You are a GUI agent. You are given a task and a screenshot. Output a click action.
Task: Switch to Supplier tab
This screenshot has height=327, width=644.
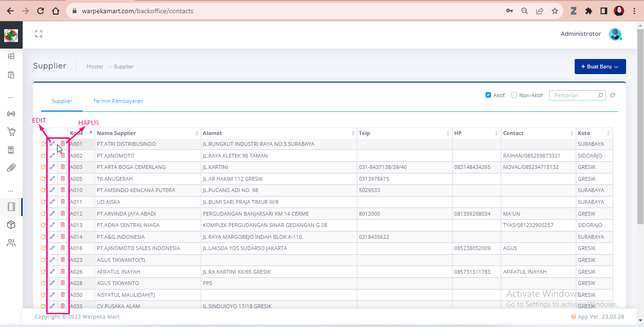point(62,101)
